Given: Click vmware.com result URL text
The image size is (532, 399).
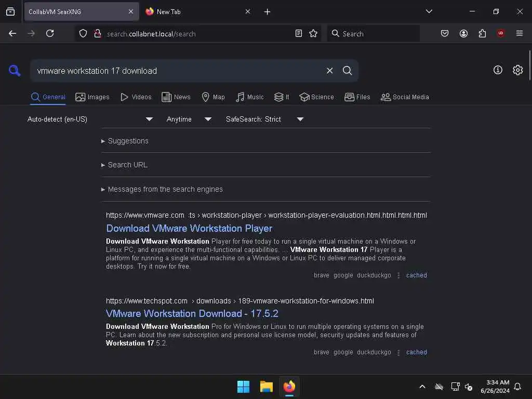Looking at the screenshot, I should [x=267, y=215].
